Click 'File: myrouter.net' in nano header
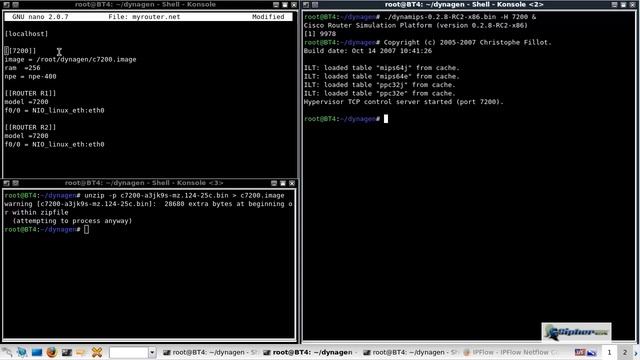 (144, 17)
